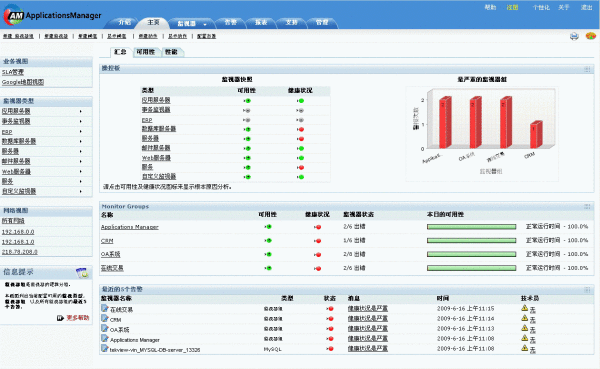The height and width of the screenshot is (369, 600).
Task: Collapse the Monitor Groups panel via corner icon
Action: coord(587,207)
